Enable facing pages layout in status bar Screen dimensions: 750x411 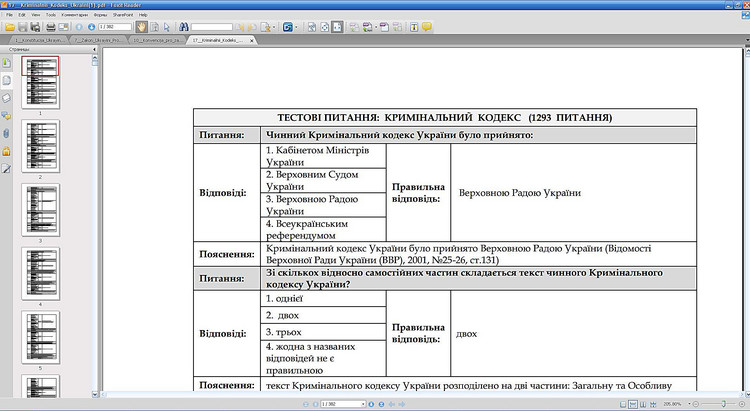(643, 404)
